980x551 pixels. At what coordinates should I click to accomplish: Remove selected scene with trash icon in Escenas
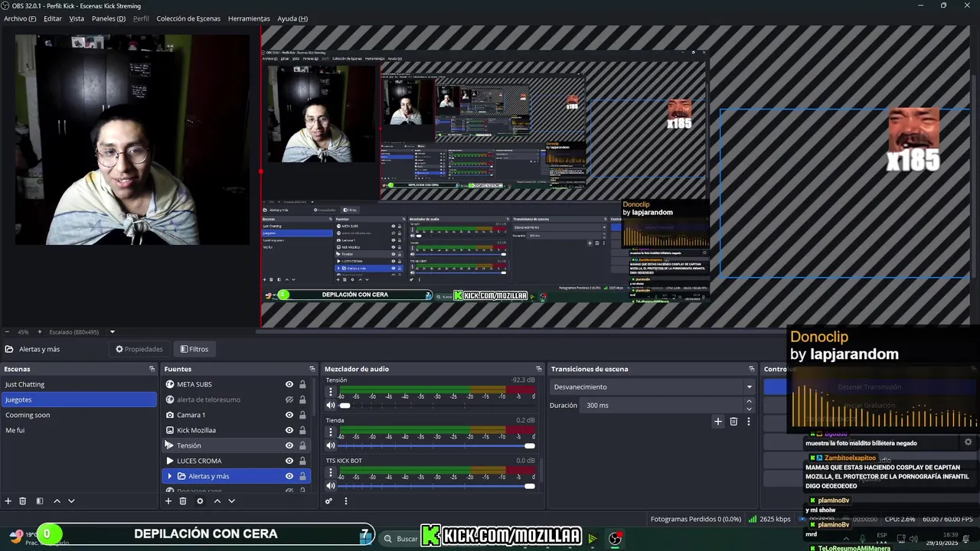[23, 501]
